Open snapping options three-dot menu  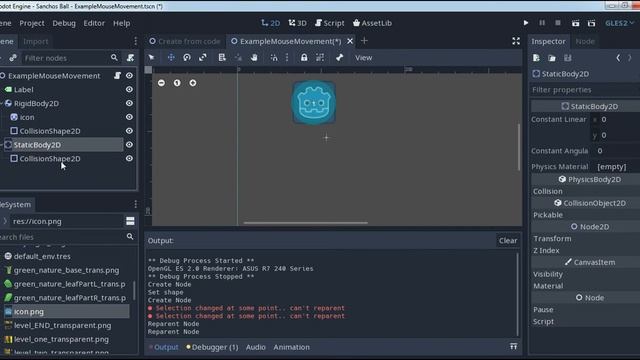[287, 58]
